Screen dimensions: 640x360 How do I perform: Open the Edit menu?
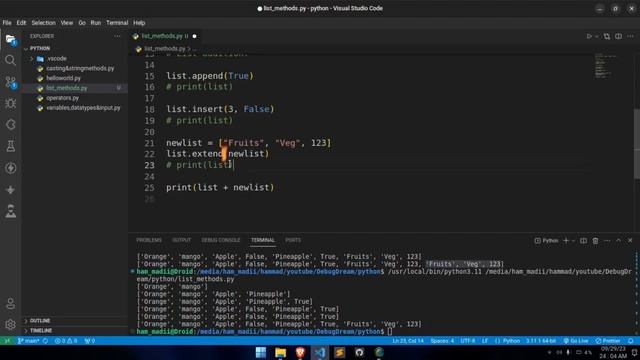click(x=21, y=23)
